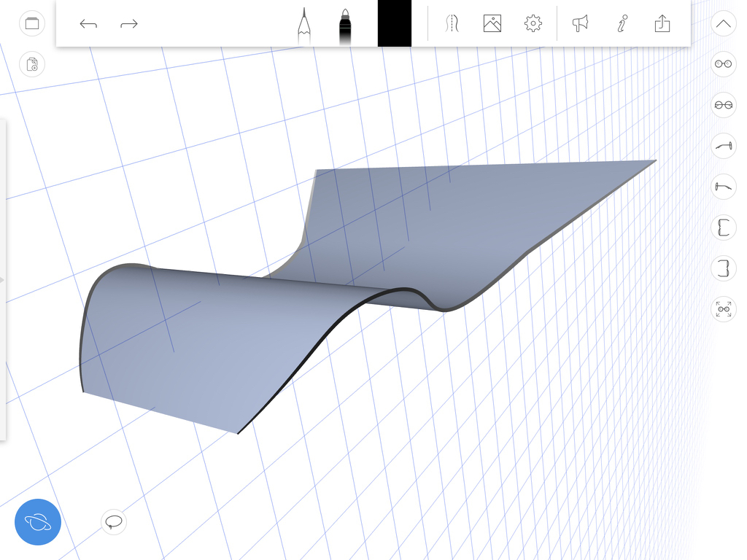747x560 pixels.
Task: Toggle the symmetry mirror tool
Action: click(x=452, y=24)
